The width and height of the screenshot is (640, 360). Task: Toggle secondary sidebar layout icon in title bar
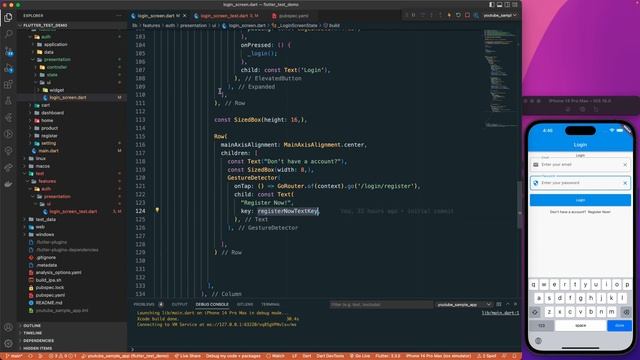pos(507,4)
